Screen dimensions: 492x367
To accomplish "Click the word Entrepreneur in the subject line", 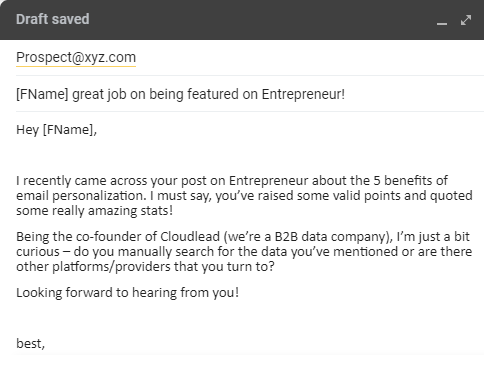I will click(303, 94).
